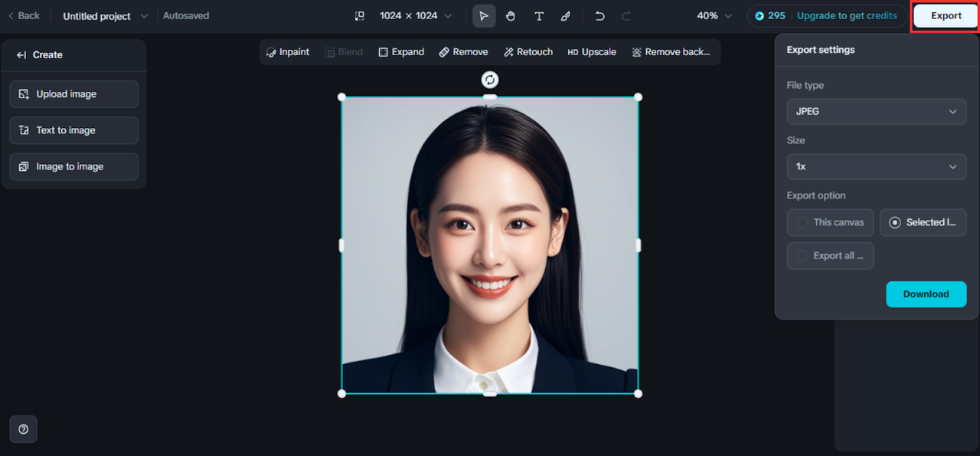Click the top-left corner resize handle
This screenshot has width=980, height=456.
[x=341, y=97]
